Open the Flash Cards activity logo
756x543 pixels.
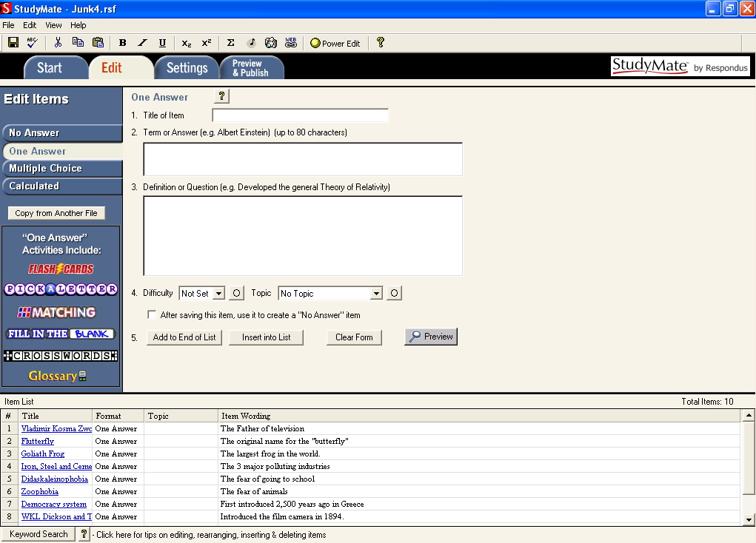click(x=61, y=269)
